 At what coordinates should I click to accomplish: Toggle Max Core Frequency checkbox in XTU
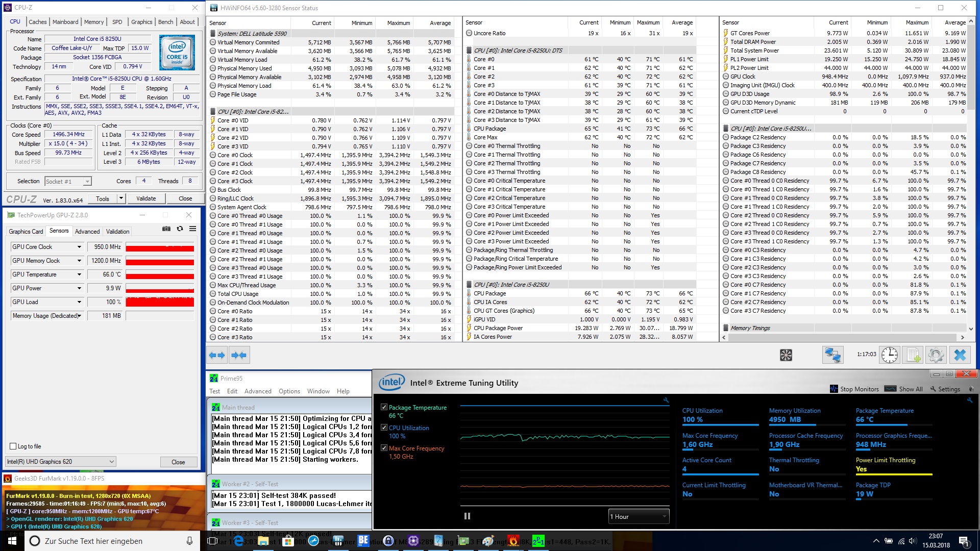(384, 448)
